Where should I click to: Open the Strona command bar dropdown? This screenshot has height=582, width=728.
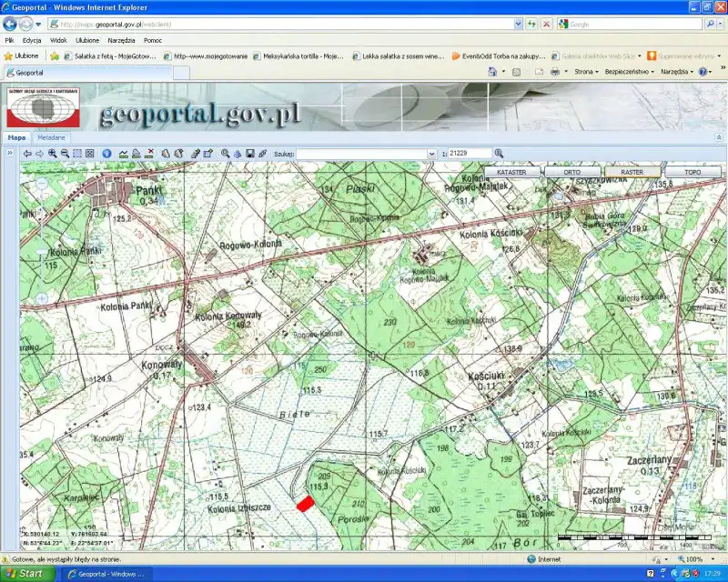pos(586,72)
